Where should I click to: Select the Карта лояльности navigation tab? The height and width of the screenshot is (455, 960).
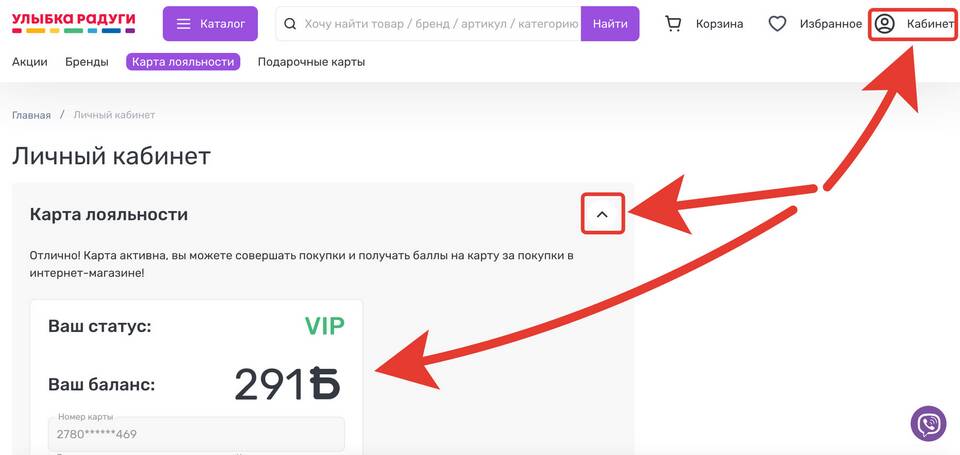coord(183,62)
